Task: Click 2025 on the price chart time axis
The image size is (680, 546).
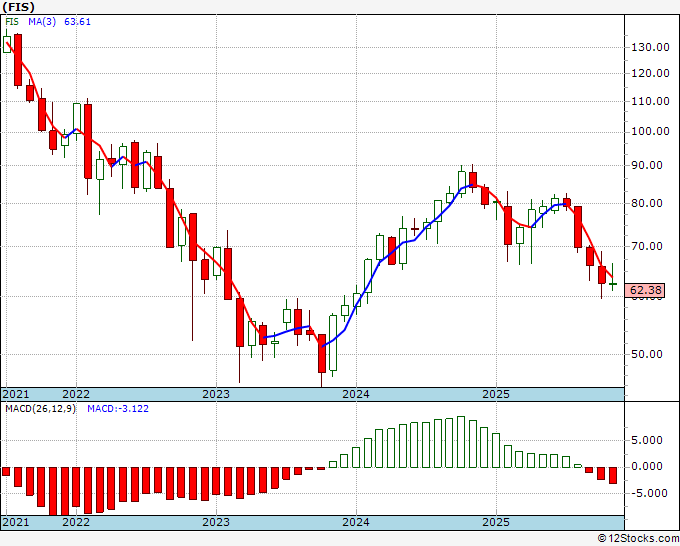Action: (x=496, y=394)
